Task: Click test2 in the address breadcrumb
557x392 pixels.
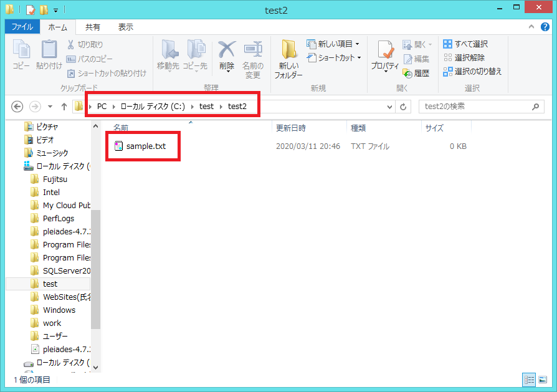Action: coord(237,107)
